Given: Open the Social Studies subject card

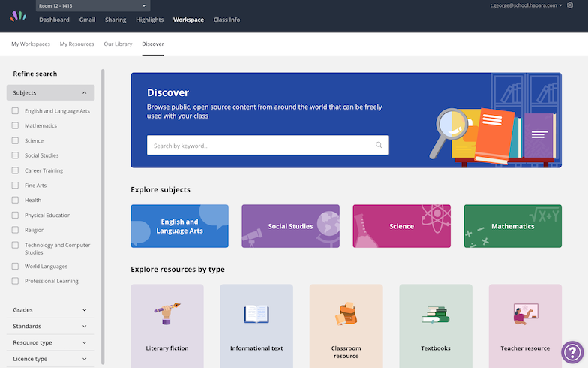Looking at the screenshot, I should (291, 226).
